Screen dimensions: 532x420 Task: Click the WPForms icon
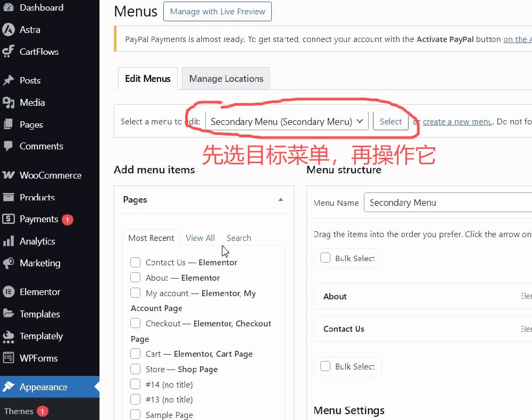pos(8,358)
